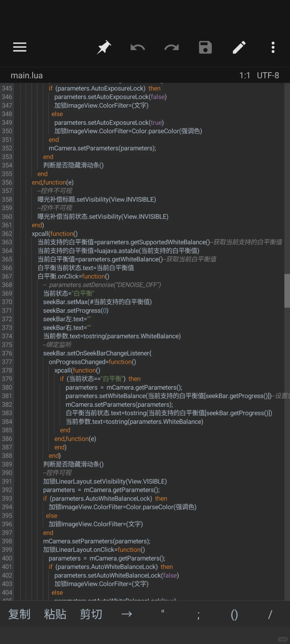The height and width of the screenshot is (644, 290).
Task: Click luajava.astable line 364
Action: (118, 251)
